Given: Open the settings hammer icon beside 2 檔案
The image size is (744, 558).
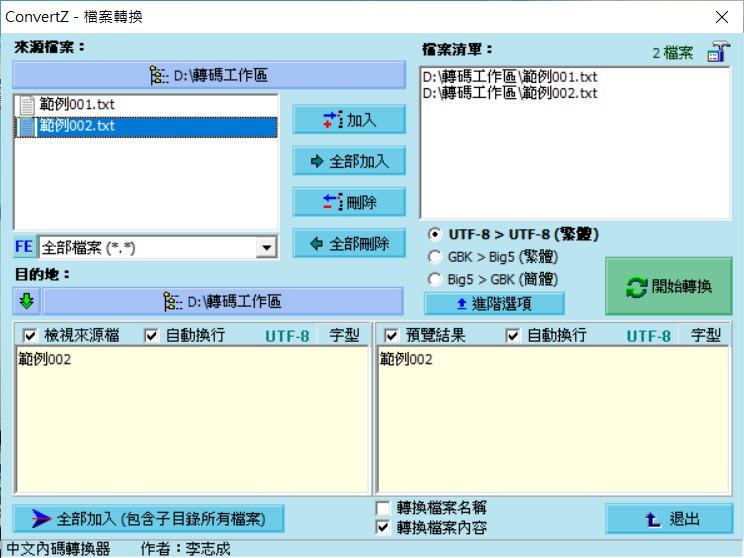Looking at the screenshot, I should [718, 51].
